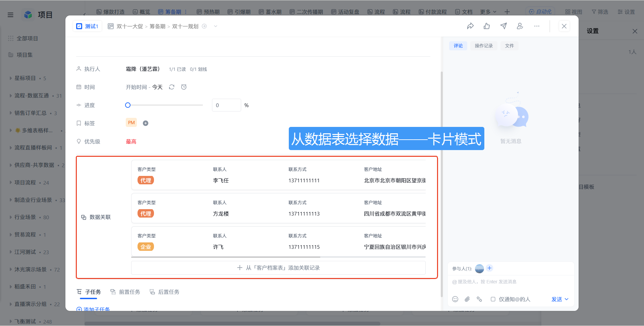The image size is (644, 326).
Task: Click 筹备期 in the breadcrumb
Action: tap(157, 26)
